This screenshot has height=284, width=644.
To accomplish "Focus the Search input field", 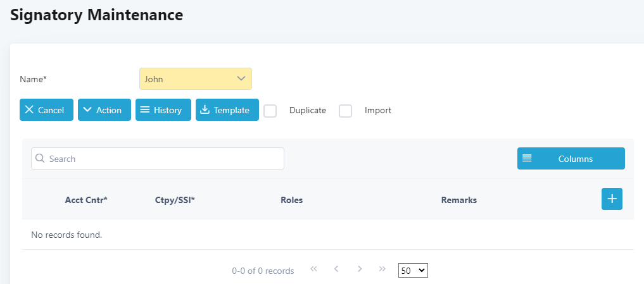I will [x=158, y=158].
